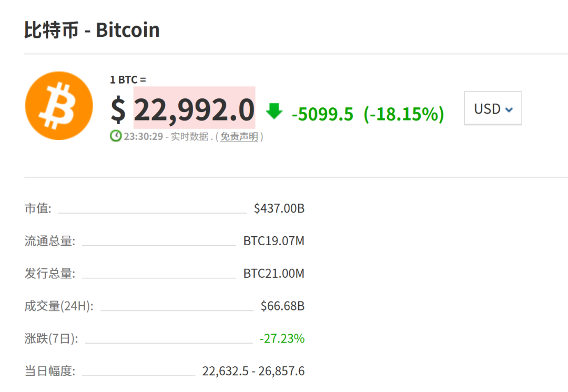The width and height of the screenshot is (568, 392).
Task: Click the $437.00B market cap value
Action: click(x=279, y=208)
